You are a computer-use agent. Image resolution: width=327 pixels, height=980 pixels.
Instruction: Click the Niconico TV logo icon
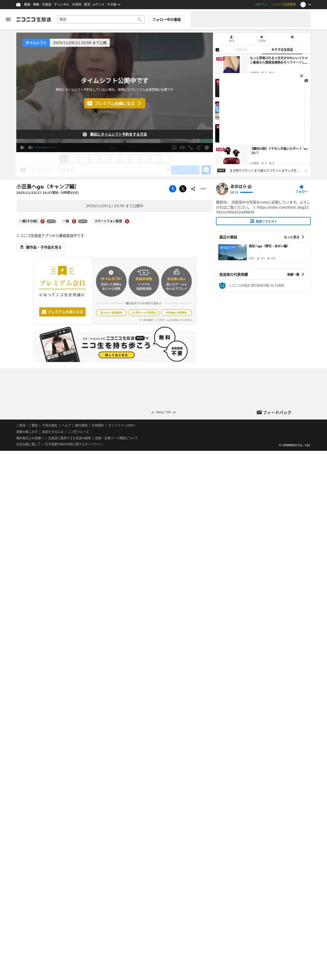(x=18, y=5)
